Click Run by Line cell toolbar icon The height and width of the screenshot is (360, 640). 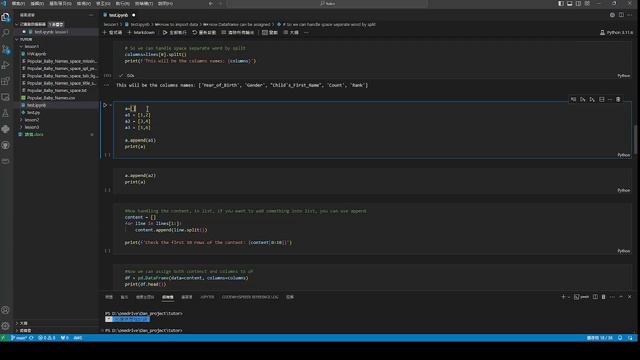(x=573, y=99)
